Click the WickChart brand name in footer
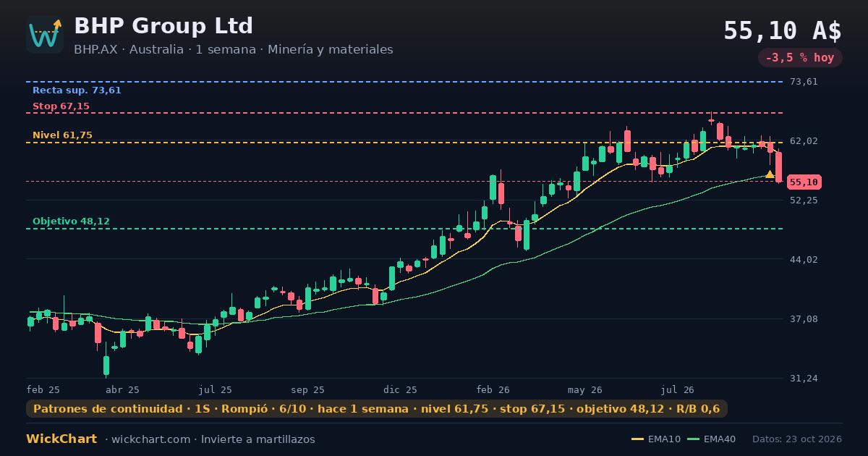The image size is (868, 456). point(61,439)
